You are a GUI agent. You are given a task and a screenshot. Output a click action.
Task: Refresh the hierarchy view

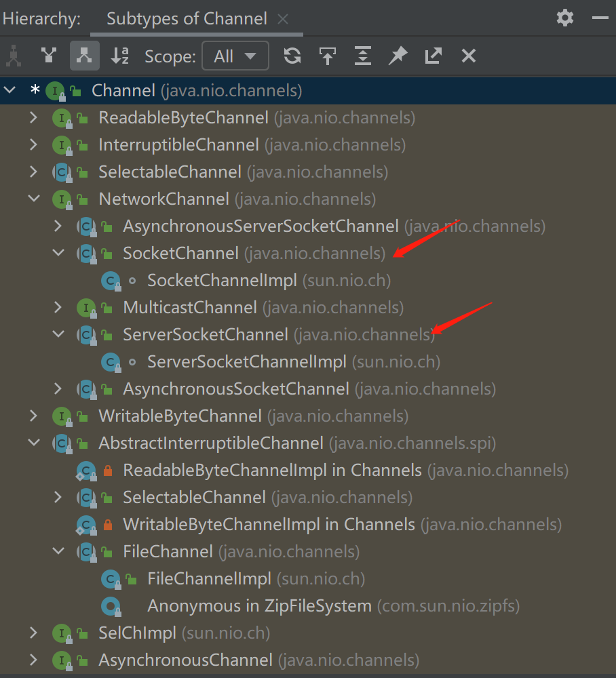coord(292,56)
